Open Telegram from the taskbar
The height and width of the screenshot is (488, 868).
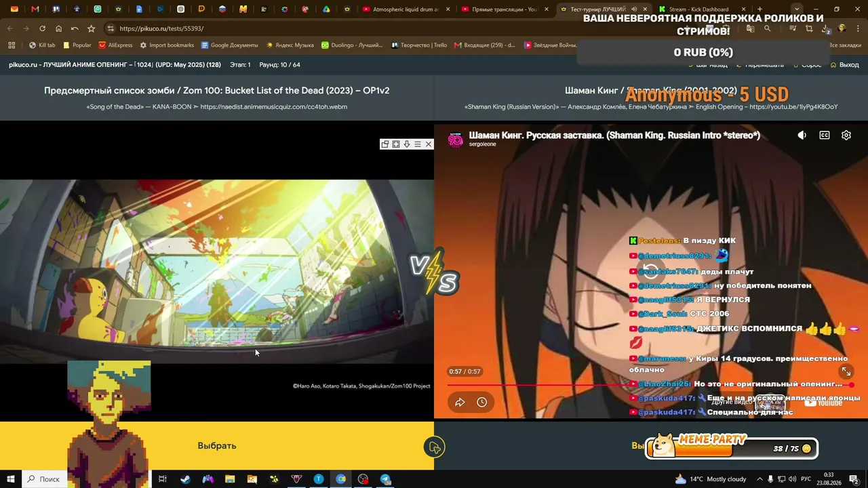coord(386,479)
